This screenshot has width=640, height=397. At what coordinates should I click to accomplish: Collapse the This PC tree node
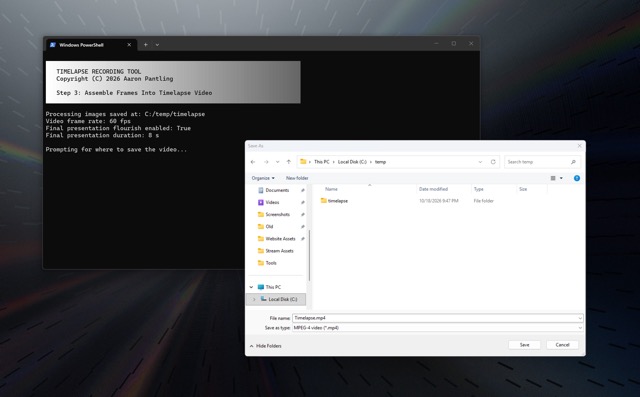pyautogui.click(x=251, y=287)
